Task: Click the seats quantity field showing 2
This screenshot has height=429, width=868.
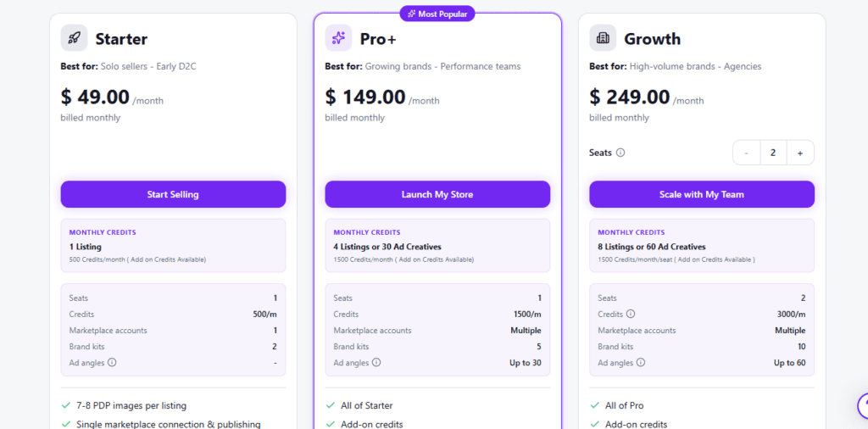Action: [773, 153]
